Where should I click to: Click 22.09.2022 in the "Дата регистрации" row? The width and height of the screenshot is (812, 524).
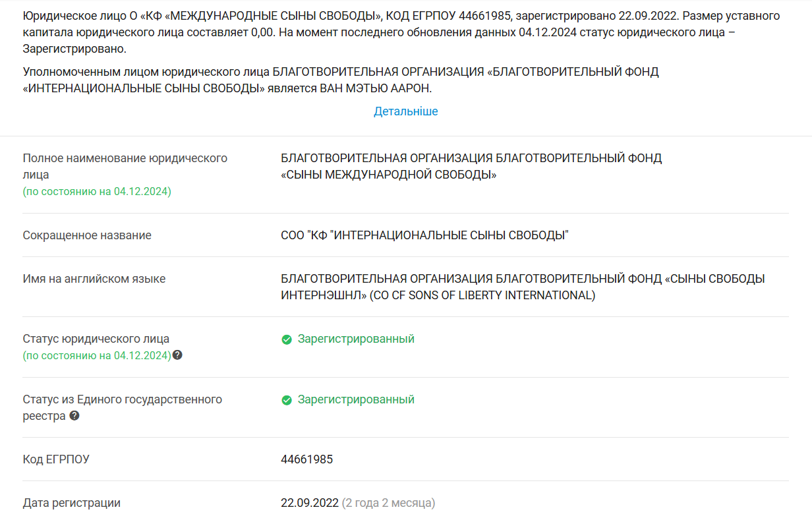coord(309,503)
